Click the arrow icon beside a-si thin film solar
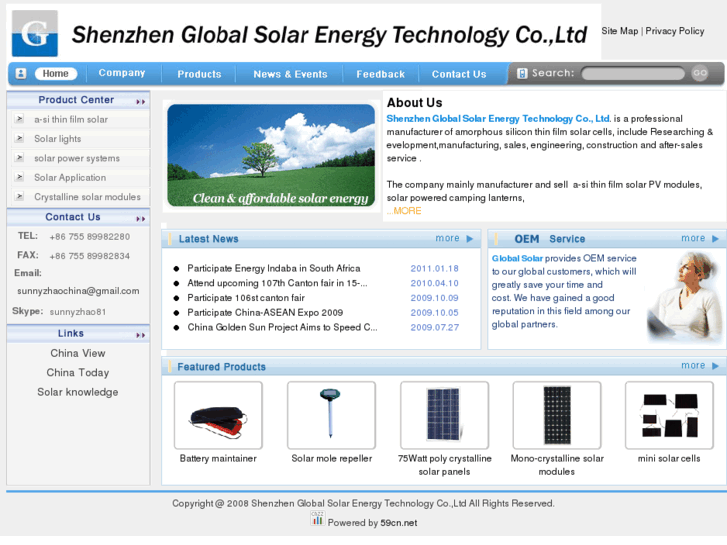727x545 pixels. [x=19, y=119]
